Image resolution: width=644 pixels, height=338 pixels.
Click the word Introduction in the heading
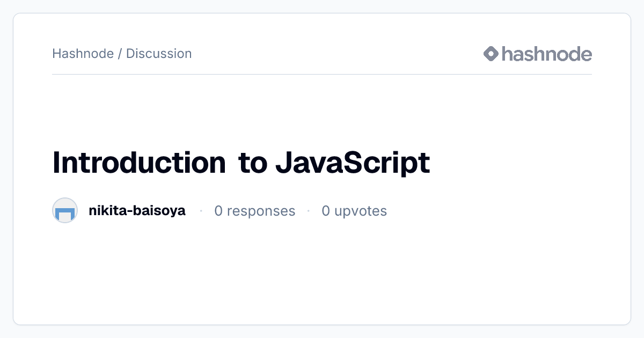139,163
